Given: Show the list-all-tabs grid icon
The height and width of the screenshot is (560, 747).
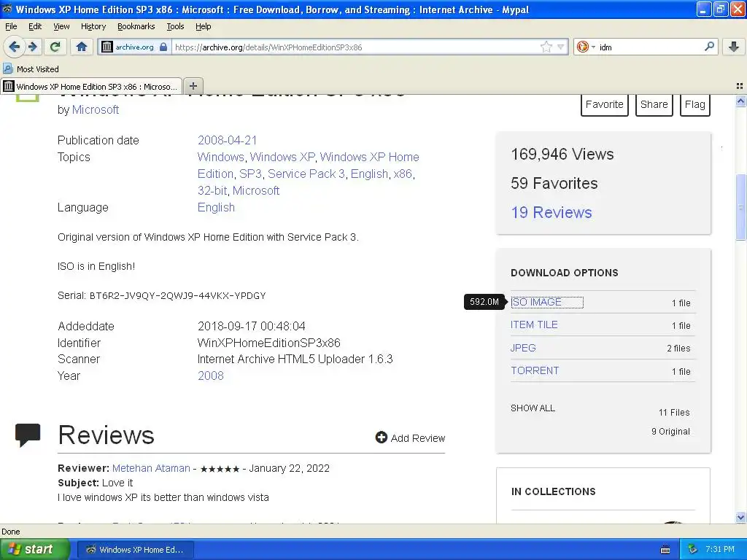Looking at the screenshot, I should tap(740, 86).
